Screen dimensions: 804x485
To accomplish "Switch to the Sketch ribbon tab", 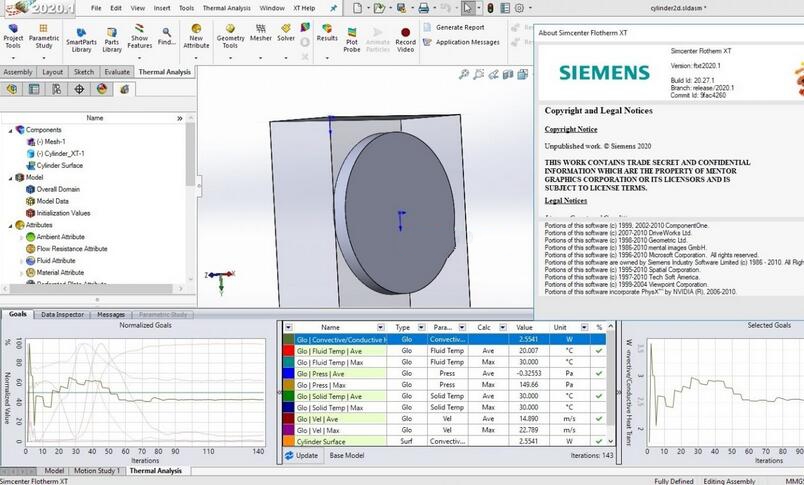I will tap(84, 72).
